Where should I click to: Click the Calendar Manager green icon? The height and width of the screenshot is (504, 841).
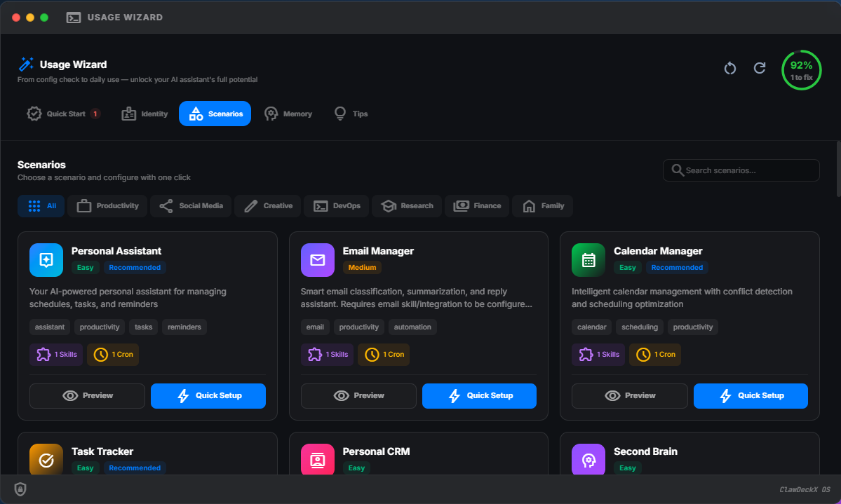coord(588,260)
